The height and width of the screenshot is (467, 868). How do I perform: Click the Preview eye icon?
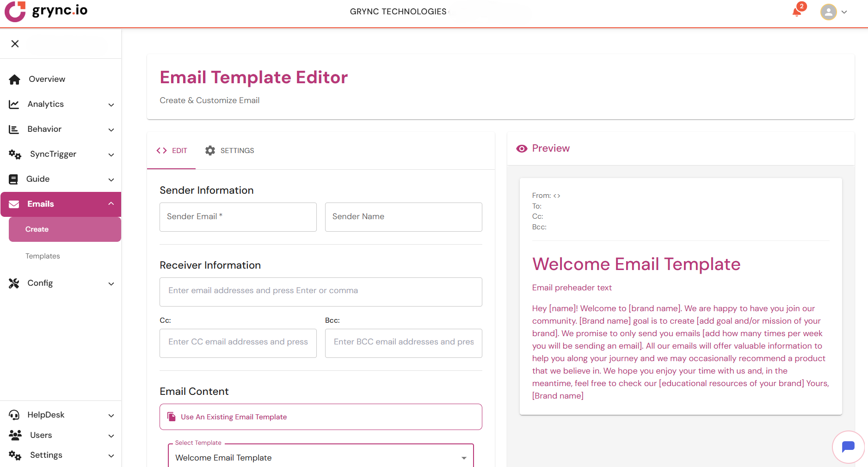[522, 148]
